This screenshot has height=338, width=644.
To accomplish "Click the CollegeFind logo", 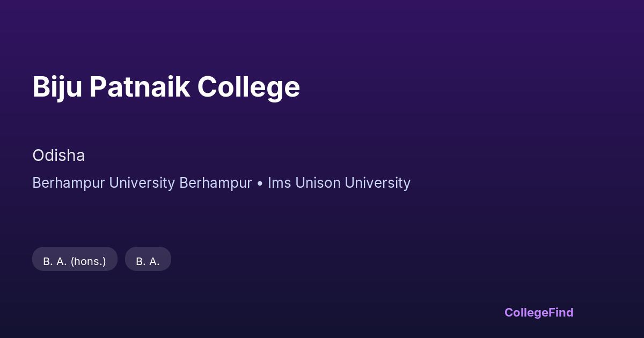I will point(539,312).
